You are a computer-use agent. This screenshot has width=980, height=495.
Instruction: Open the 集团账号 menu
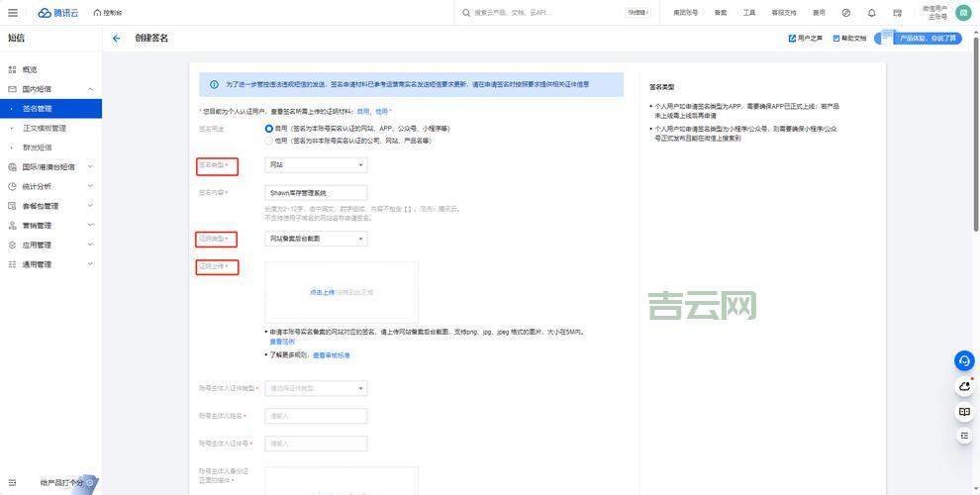(685, 13)
